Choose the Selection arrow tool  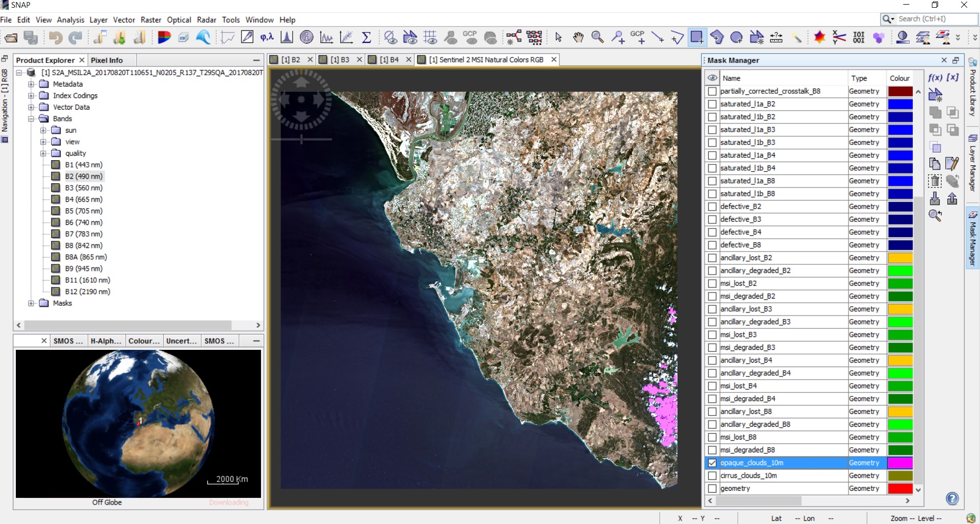(558, 37)
